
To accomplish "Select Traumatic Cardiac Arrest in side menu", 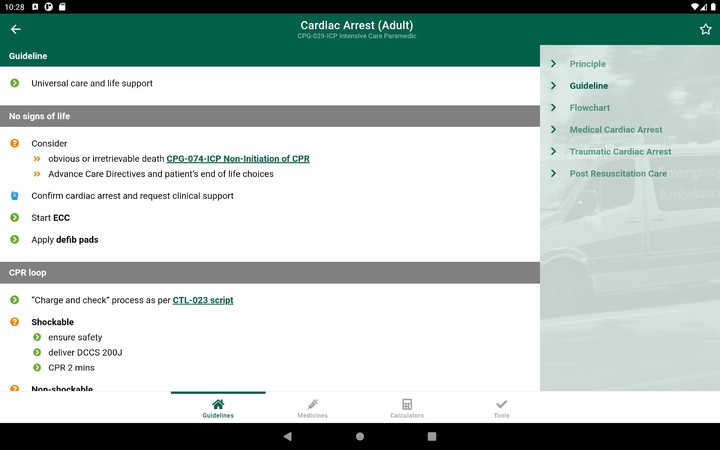I will 620,152.
